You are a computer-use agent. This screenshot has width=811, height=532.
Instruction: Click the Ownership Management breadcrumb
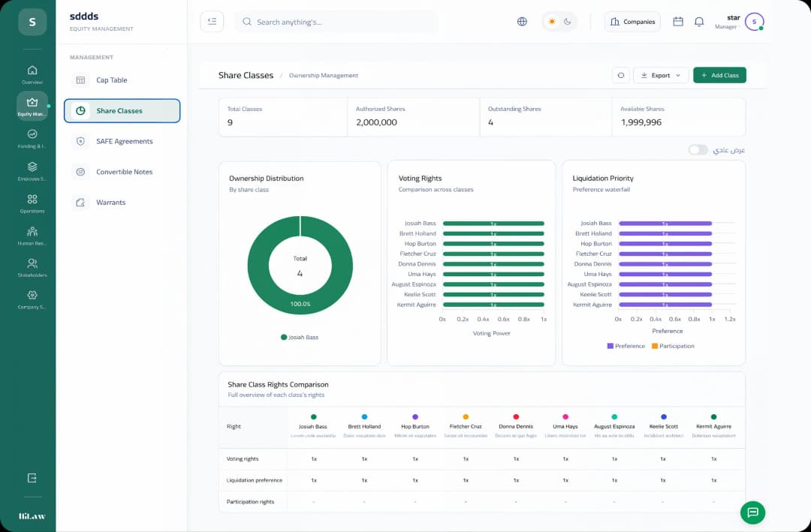323,76
